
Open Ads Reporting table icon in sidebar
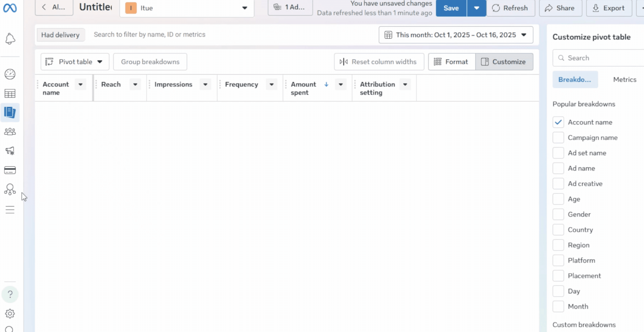coord(10,94)
